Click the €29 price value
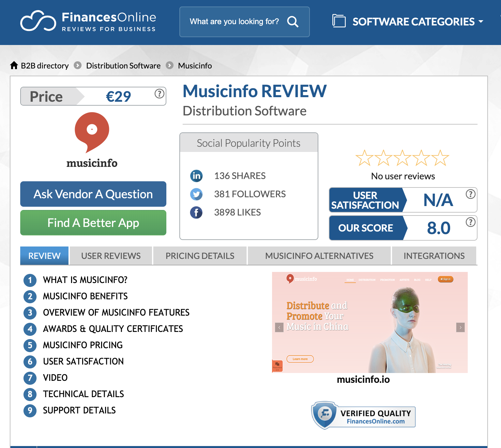The image size is (501, 448). [x=118, y=97]
